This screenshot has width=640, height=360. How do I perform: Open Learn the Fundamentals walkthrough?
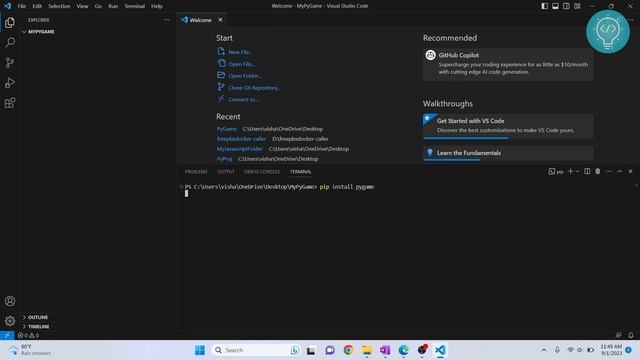(x=508, y=153)
